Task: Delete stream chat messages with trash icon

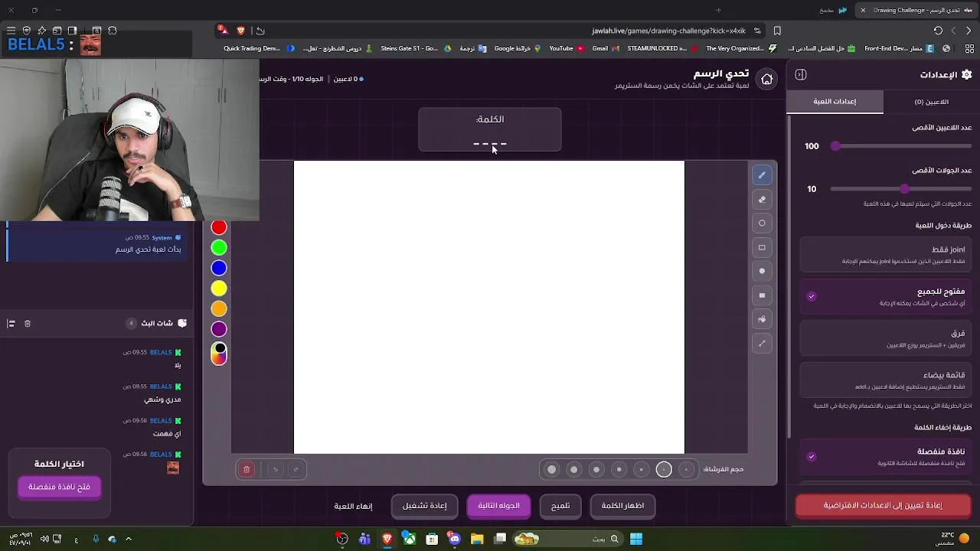Action: [x=28, y=324]
